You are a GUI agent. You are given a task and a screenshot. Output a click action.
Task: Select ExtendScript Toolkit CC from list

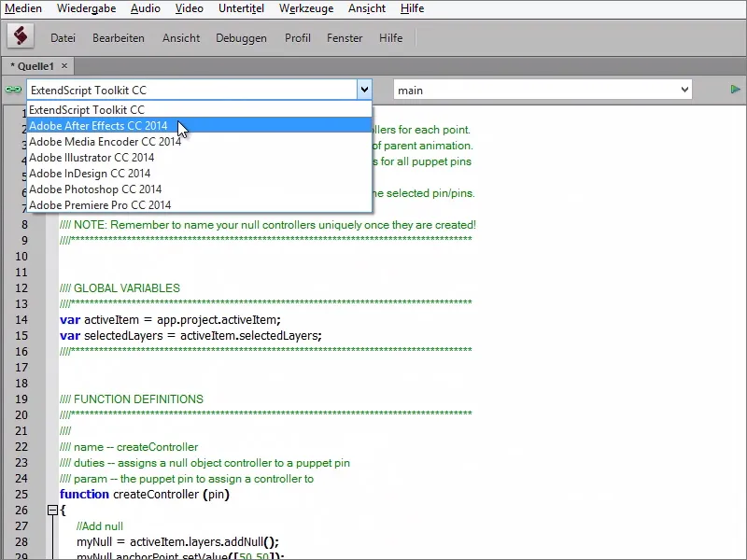199,110
